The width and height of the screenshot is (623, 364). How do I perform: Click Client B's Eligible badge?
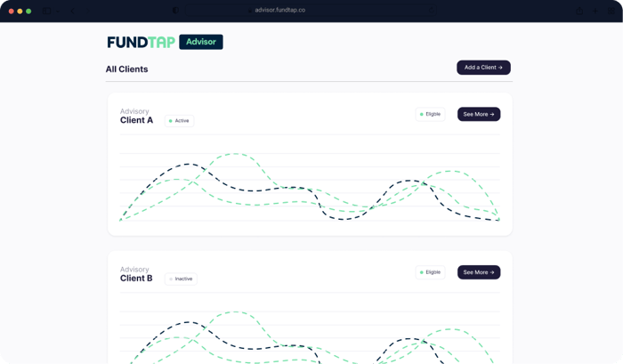coord(430,272)
